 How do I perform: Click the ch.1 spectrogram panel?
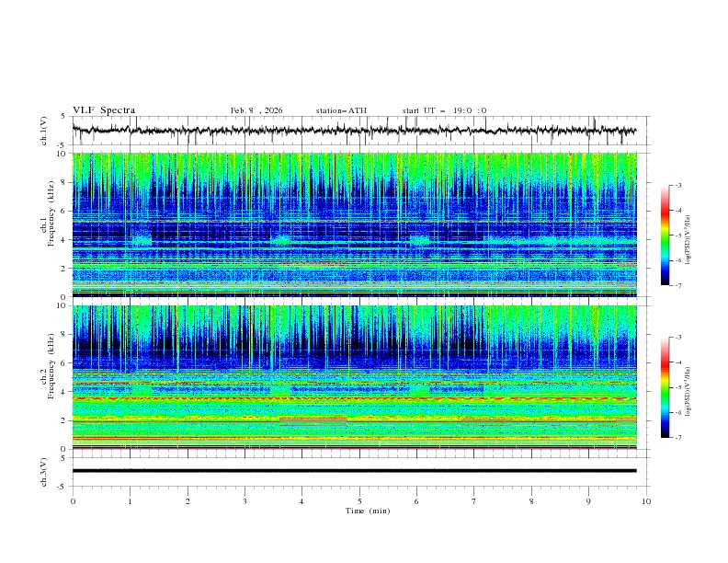pos(354,224)
